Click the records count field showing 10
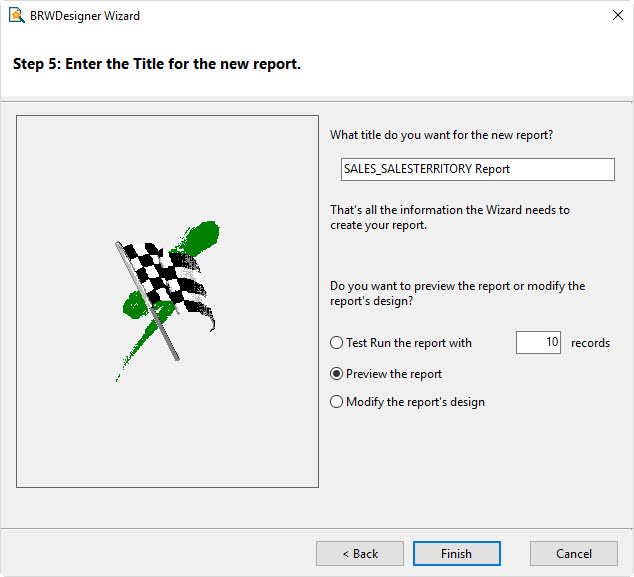This screenshot has width=634, height=577. [x=538, y=342]
